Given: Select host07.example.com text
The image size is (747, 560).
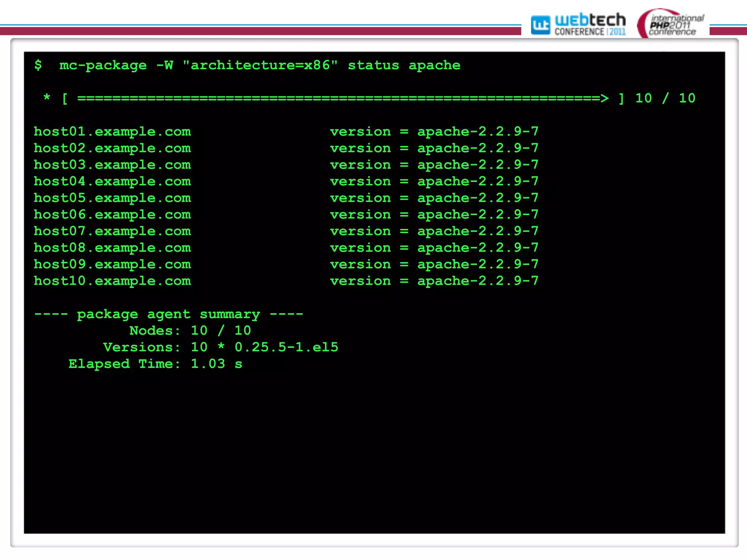Looking at the screenshot, I should point(112,232).
